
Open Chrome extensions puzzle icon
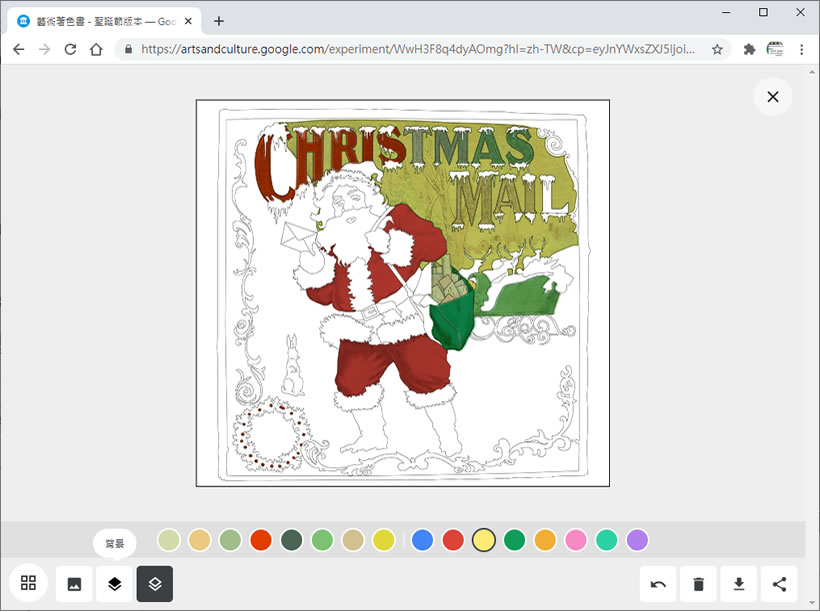point(749,49)
